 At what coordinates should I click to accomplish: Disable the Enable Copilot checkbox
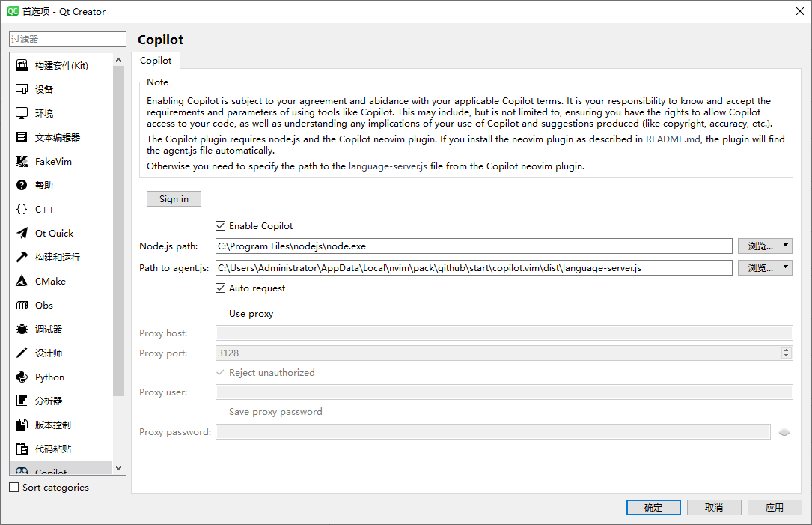click(221, 226)
